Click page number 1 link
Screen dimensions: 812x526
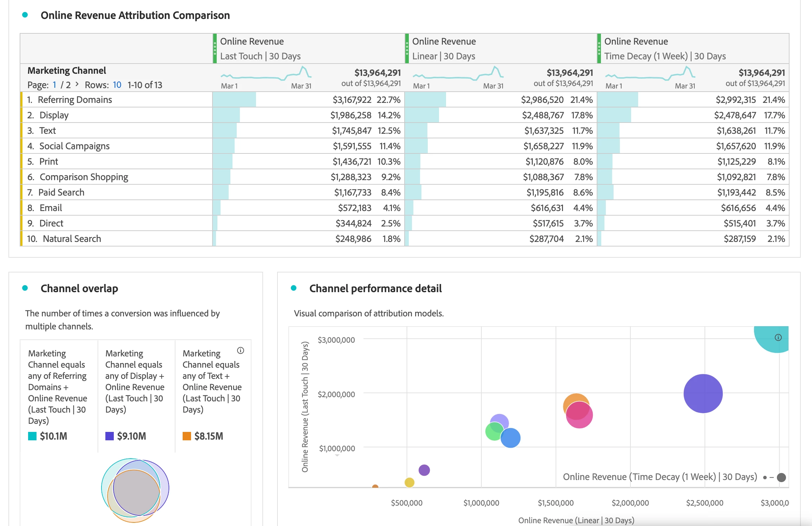[x=54, y=85]
